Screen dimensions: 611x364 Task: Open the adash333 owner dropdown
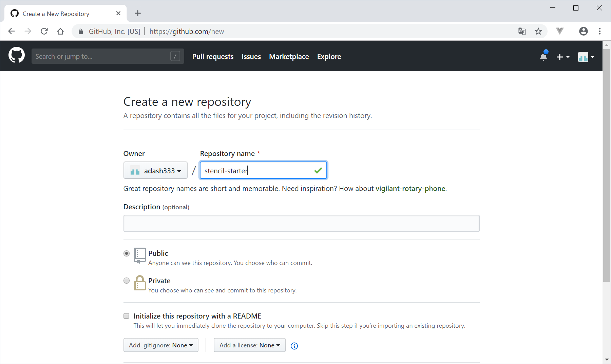click(x=155, y=170)
